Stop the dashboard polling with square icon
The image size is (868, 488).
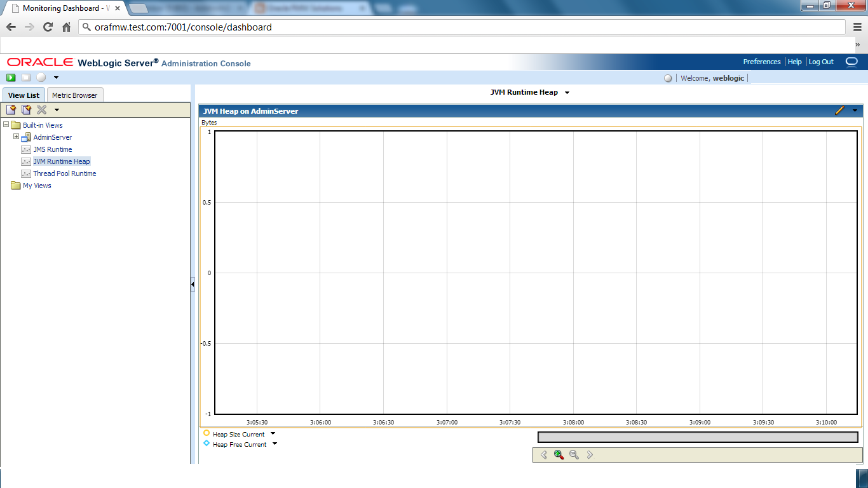coord(26,77)
